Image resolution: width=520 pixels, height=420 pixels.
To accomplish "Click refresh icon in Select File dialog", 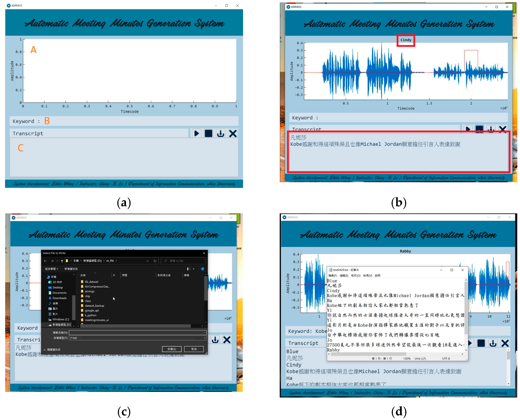I will click(x=155, y=261).
